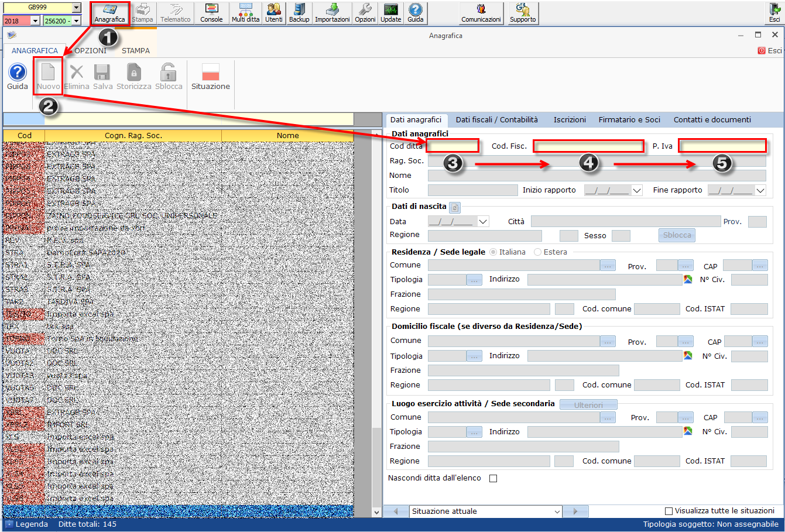Click the Update icon
The height and width of the screenshot is (532, 785).
click(390, 13)
